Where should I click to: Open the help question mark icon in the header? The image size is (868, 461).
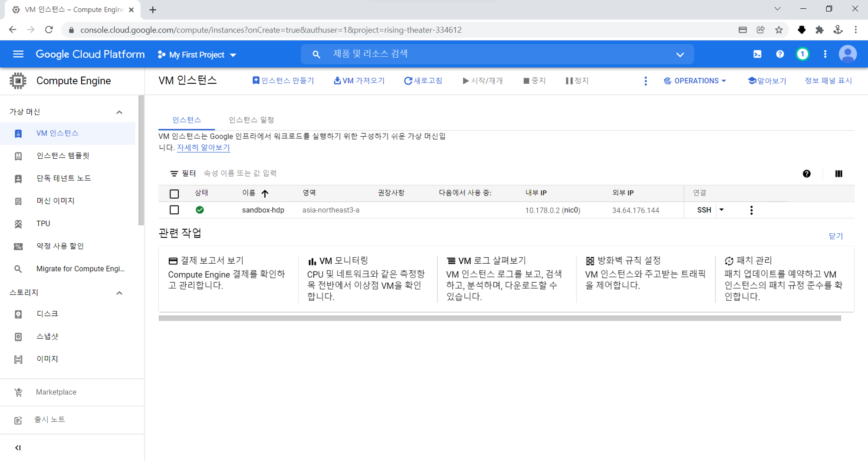point(780,54)
